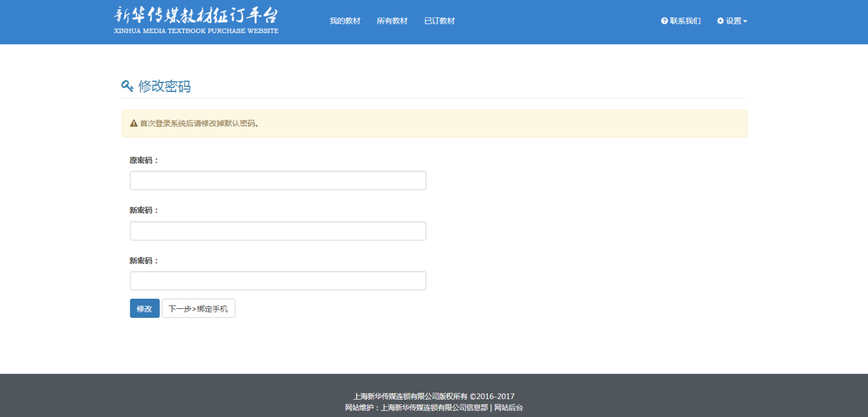The height and width of the screenshot is (417, 868).
Task: Click the key icon beside 修改密码
Action: coord(127,86)
